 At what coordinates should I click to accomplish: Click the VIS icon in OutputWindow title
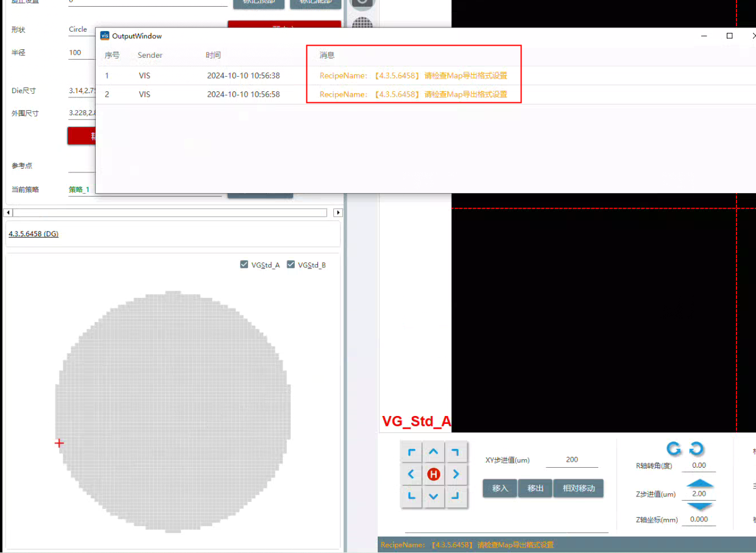point(104,36)
